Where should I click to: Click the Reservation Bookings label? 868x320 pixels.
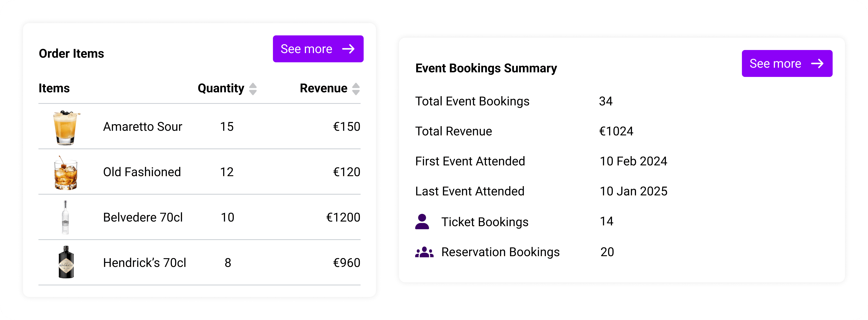pos(500,252)
